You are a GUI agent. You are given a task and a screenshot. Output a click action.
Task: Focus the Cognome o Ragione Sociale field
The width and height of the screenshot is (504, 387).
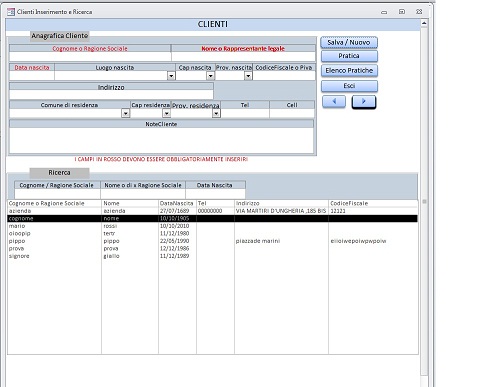coord(90,57)
